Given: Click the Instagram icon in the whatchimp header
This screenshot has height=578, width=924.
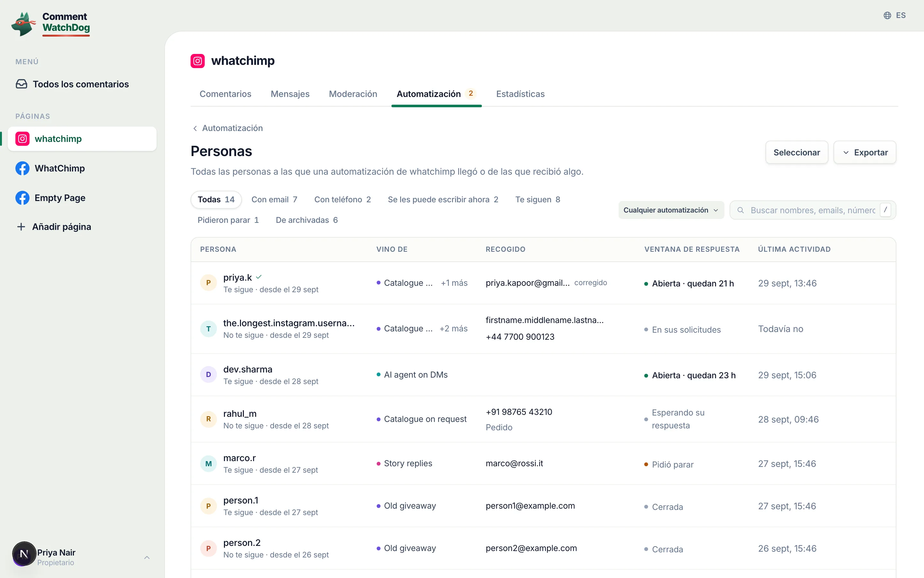Looking at the screenshot, I should click(x=197, y=61).
